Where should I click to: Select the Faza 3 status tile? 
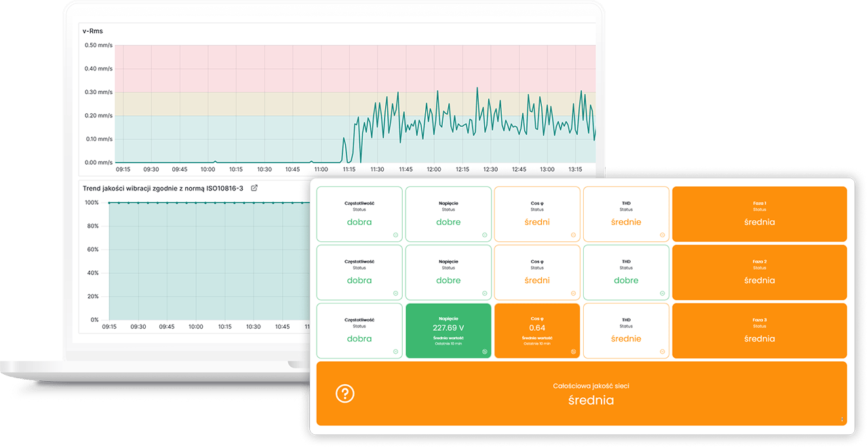pyautogui.click(x=759, y=331)
